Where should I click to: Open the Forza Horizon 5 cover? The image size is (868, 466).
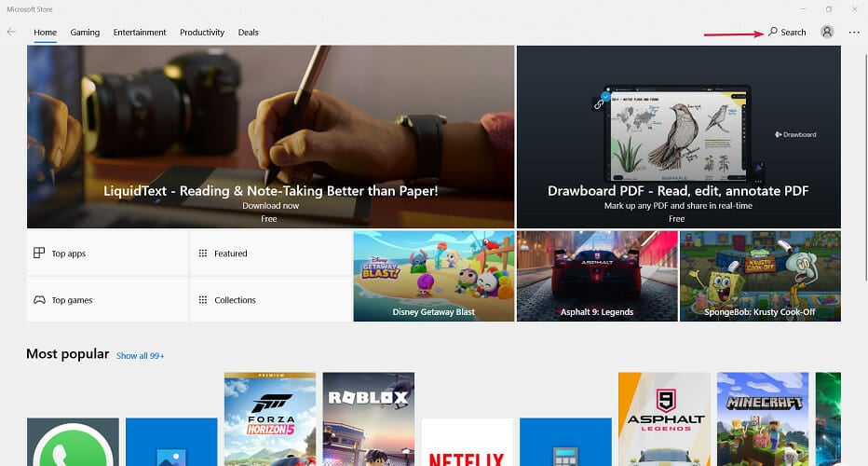[270, 418]
